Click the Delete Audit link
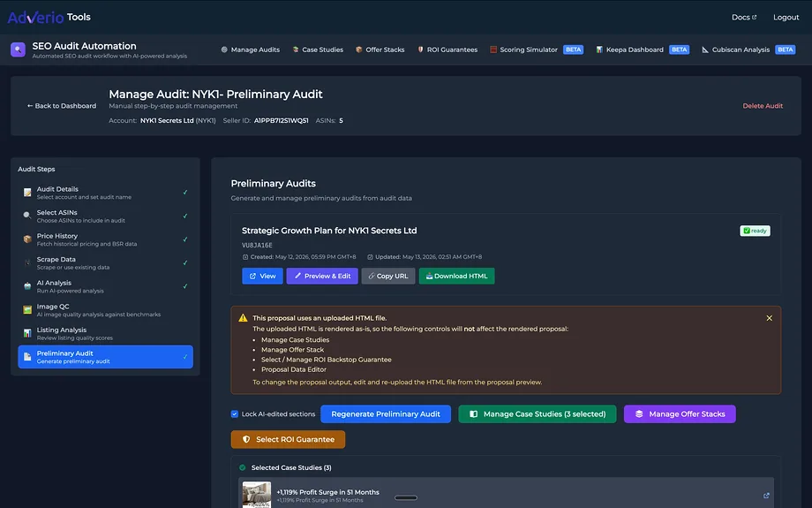The height and width of the screenshot is (508, 812). tap(763, 106)
